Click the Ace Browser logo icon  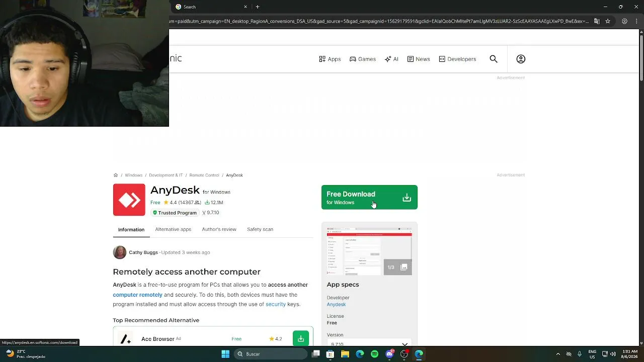point(126,339)
